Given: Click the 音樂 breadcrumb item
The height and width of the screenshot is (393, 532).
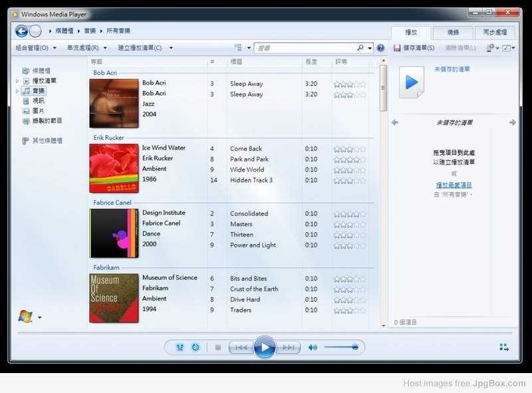Looking at the screenshot, I should pyautogui.click(x=90, y=31).
